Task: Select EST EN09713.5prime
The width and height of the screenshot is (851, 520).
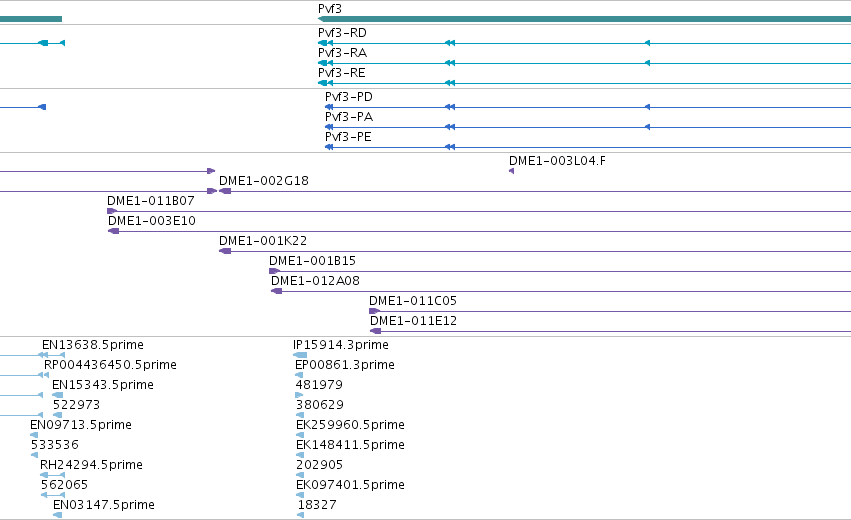Action: (81, 424)
